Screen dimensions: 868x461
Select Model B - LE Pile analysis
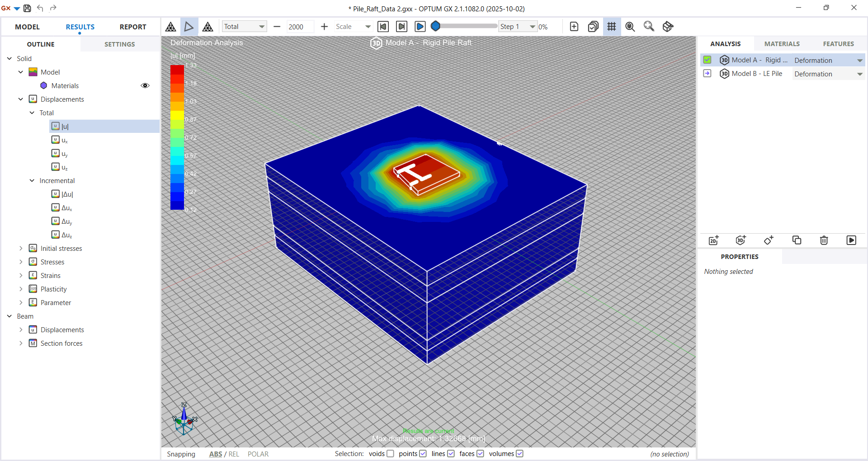[x=756, y=74]
